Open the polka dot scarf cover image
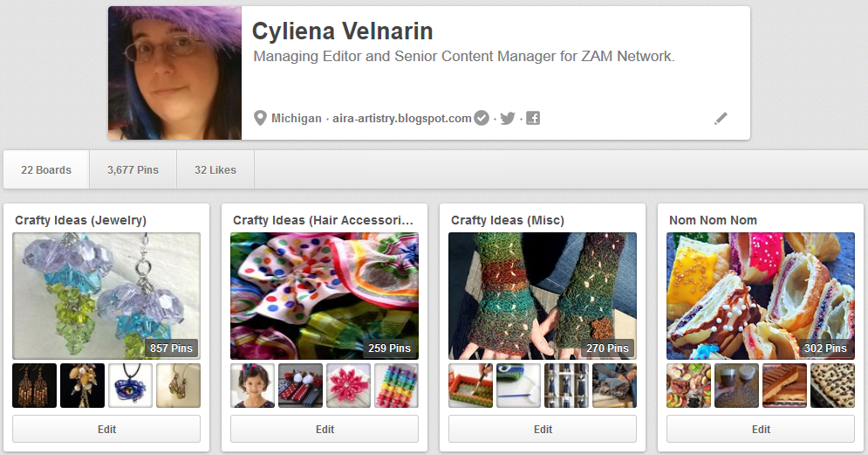Screen dimensions: 868x455 click(x=325, y=295)
